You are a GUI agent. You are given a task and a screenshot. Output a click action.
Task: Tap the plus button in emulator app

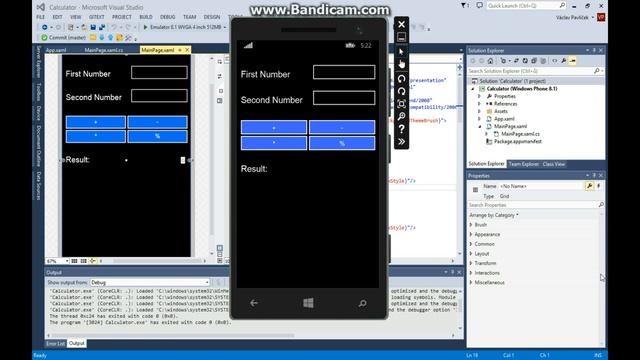274,127
